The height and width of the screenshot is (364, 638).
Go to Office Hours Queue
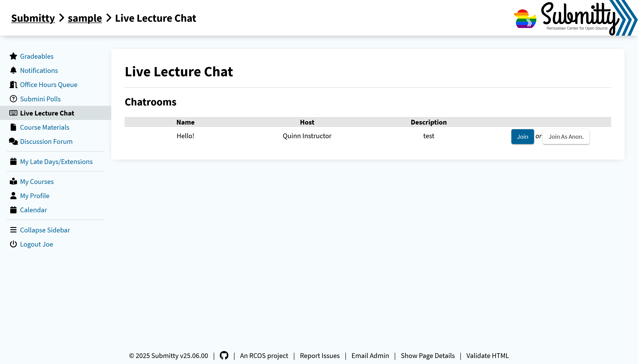(x=49, y=85)
